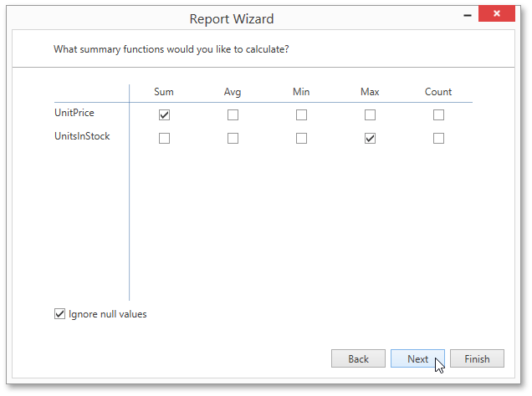Image resolution: width=532 pixels, height=396 pixels.
Task: Click the Min column header
Action: 301,92
